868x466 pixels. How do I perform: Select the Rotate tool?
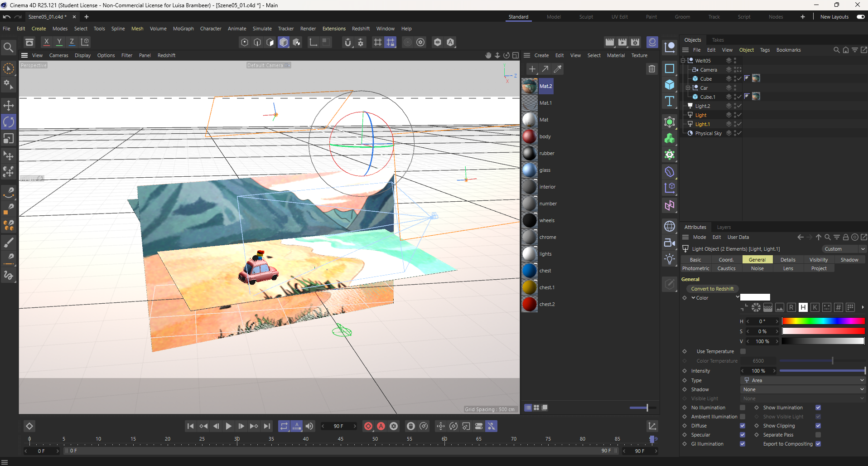(9, 121)
